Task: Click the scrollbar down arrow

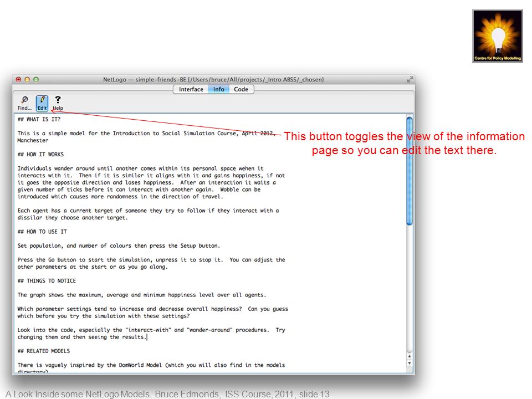Action: [410, 363]
